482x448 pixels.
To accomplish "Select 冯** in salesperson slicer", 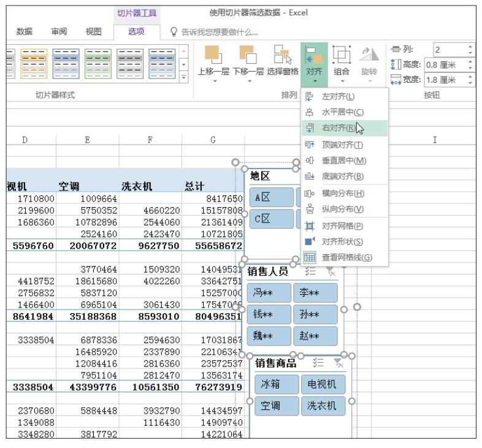I will click(269, 292).
